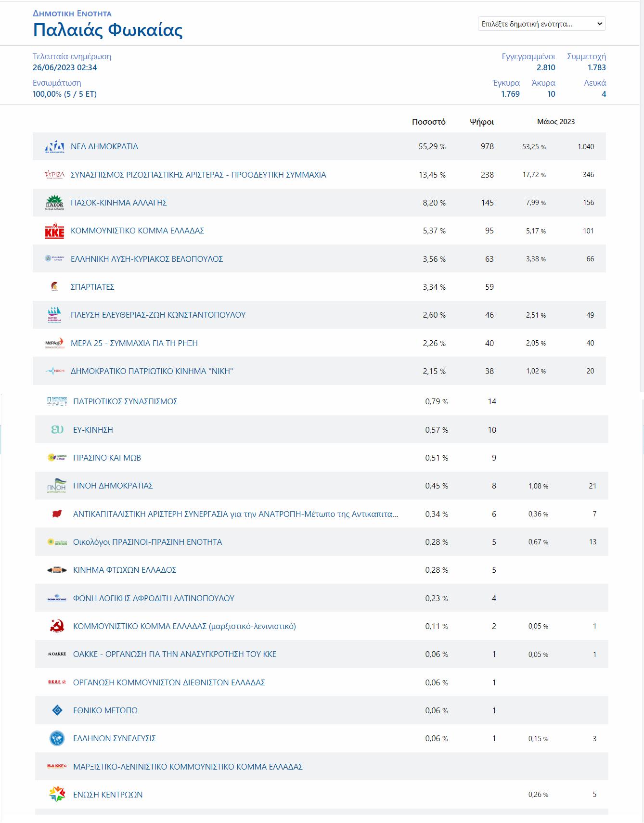Click the Οικολόγοι Πράσινοι sunflower logo
Image resolution: width=644 pixels, height=823 pixels.
click(57, 542)
